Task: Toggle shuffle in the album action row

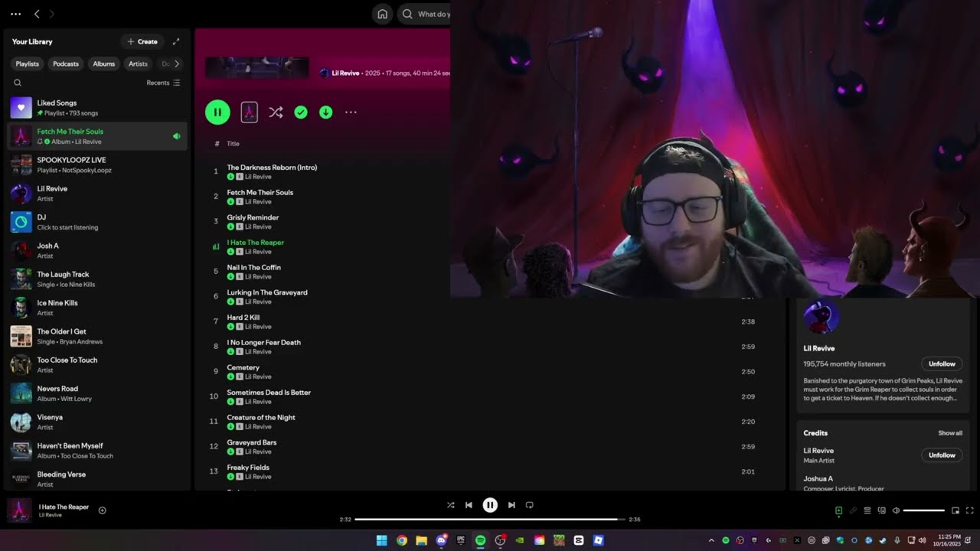Action: (276, 112)
